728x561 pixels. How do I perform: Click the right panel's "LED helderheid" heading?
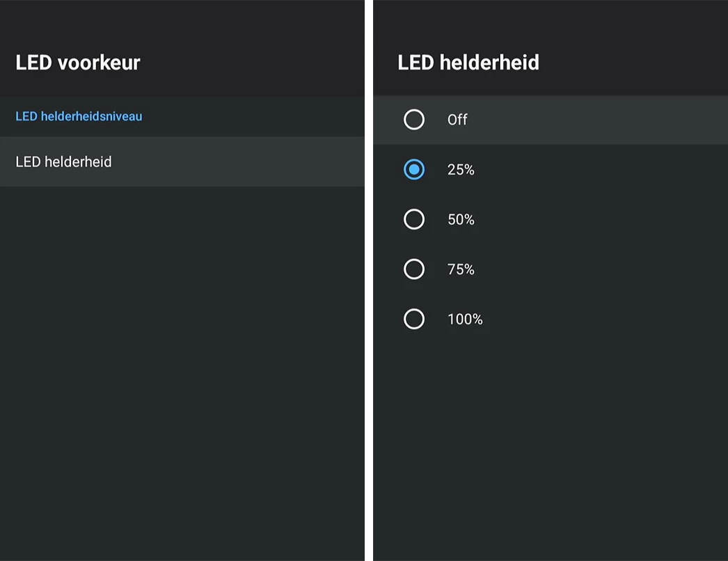point(468,63)
